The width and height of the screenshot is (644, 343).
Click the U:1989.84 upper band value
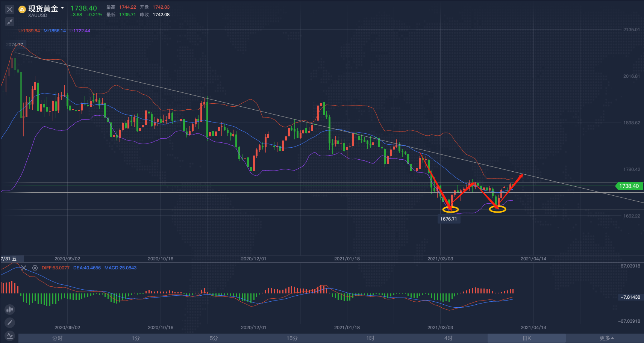coord(29,31)
